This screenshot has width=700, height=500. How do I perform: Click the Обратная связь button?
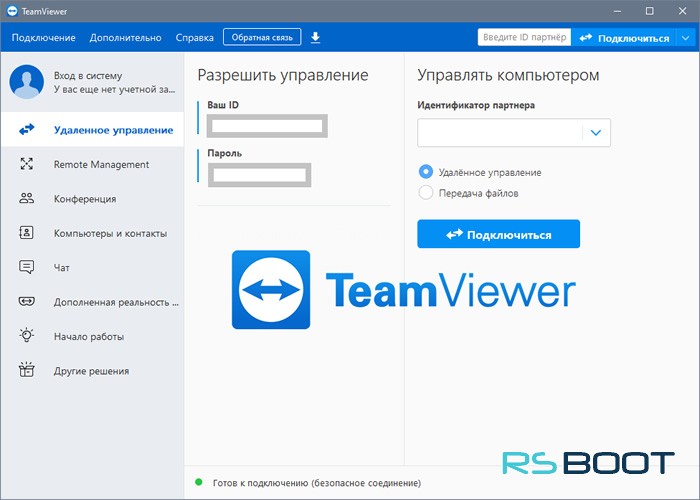262,38
